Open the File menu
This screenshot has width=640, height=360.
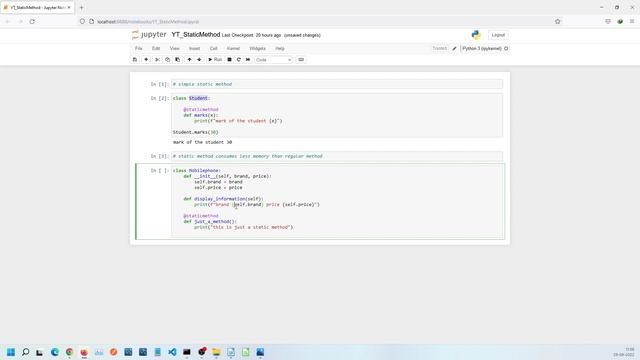[x=139, y=49]
